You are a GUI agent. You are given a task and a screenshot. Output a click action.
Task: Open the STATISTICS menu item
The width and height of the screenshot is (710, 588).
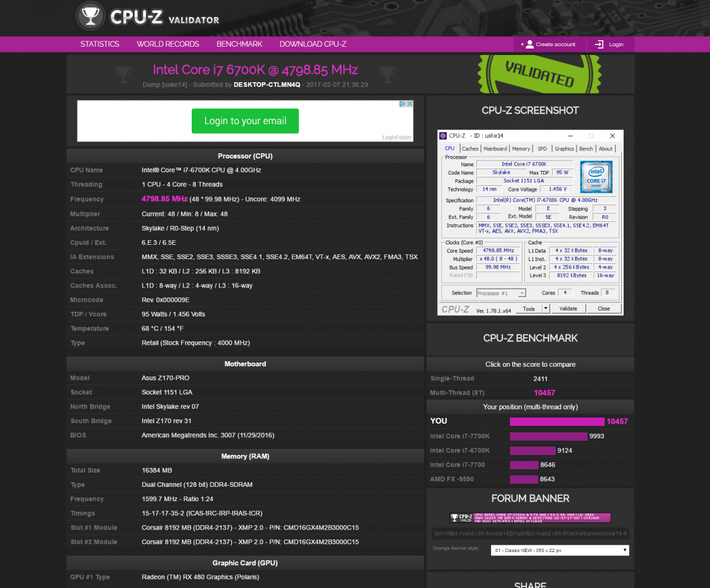tap(100, 44)
